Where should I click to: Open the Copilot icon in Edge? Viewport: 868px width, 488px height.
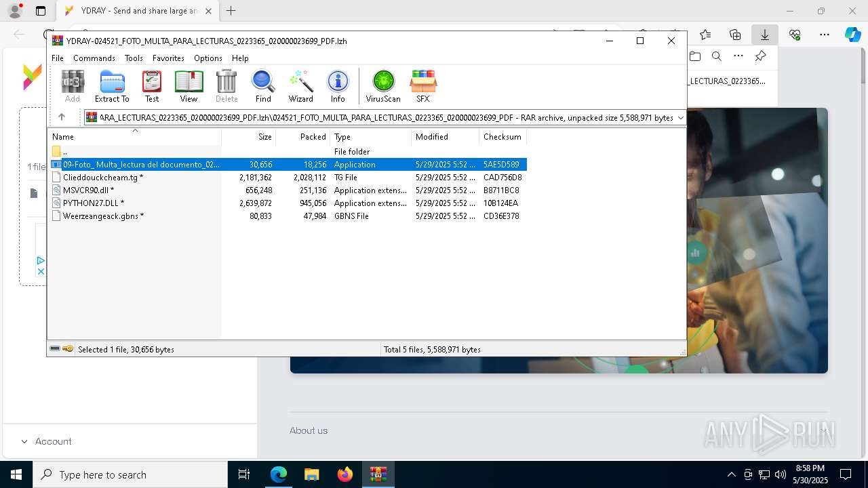click(x=852, y=35)
